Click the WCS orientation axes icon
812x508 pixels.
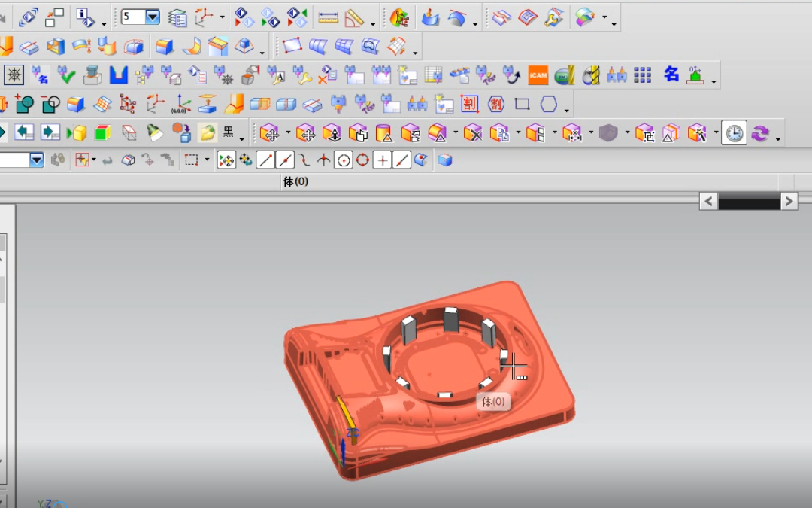coord(204,17)
